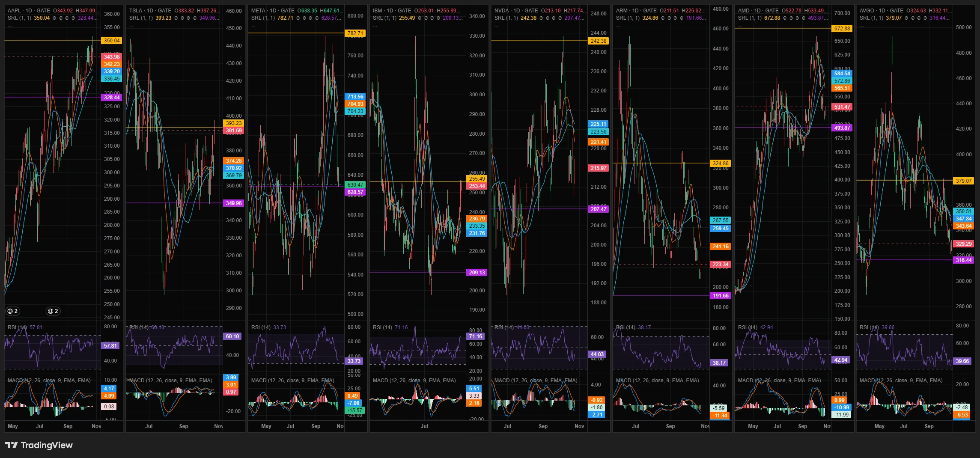
Task: Select the AMD · 1D · GATE chart title
Action: point(758,11)
